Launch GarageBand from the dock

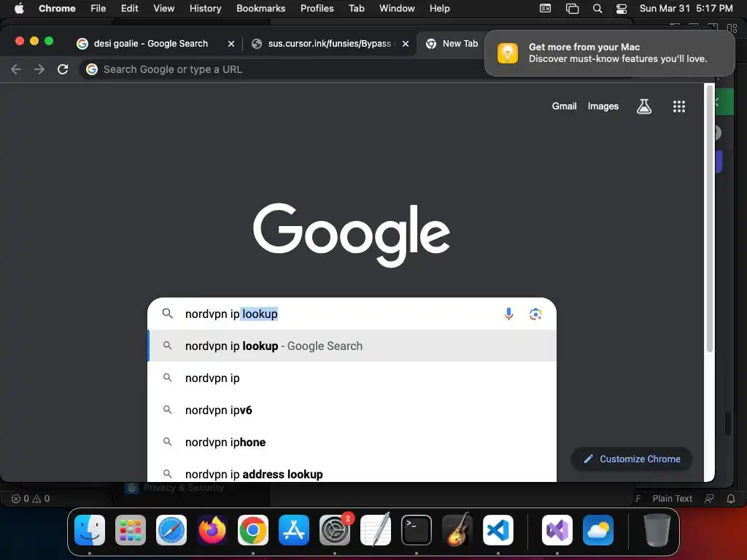457,530
